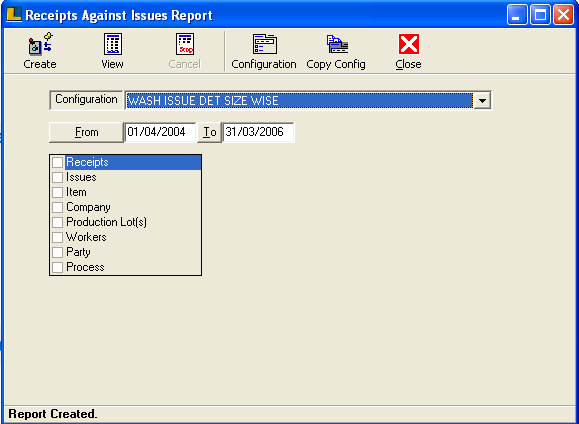Click the From date button
This screenshot has width=579, height=424.
coord(86,132)
